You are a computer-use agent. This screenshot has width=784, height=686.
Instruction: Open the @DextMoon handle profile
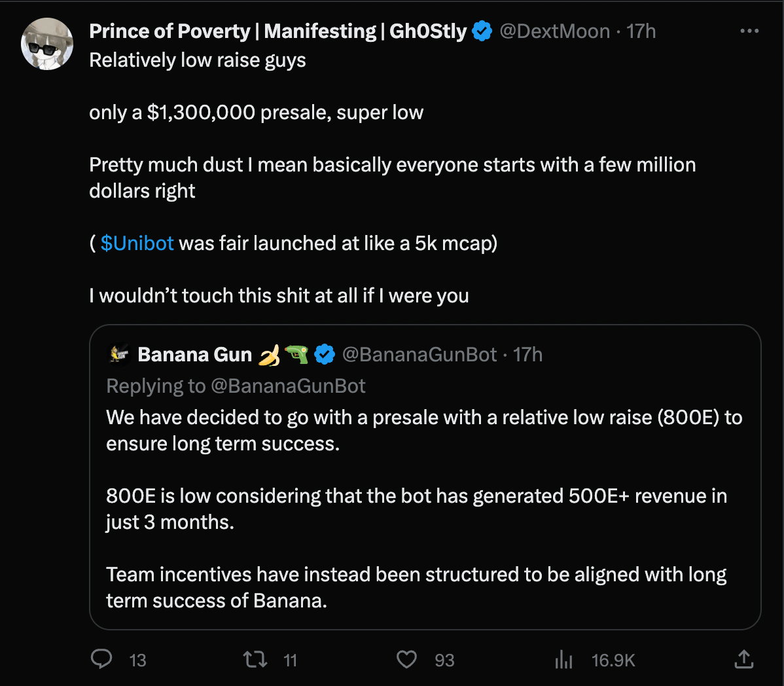(x=554, y=31)
